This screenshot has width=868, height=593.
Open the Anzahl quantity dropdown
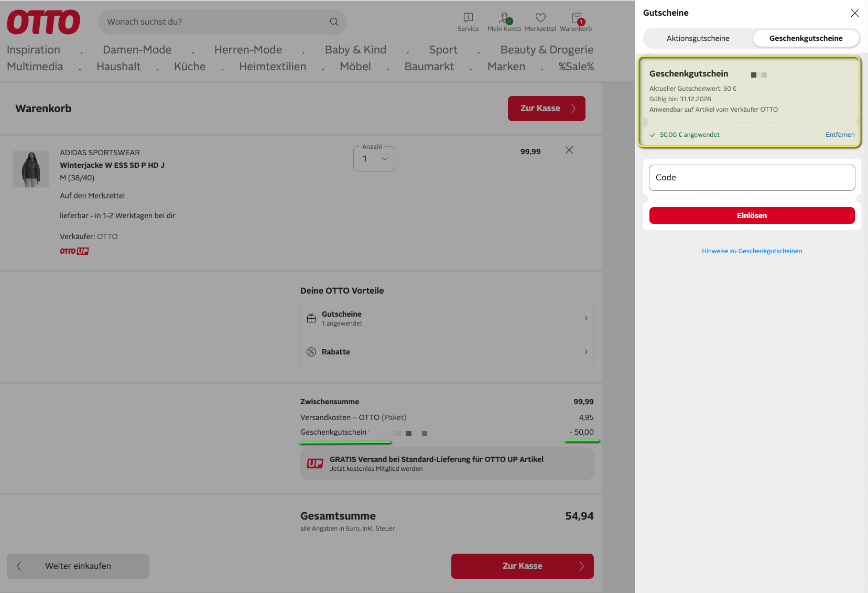(374, 159)
